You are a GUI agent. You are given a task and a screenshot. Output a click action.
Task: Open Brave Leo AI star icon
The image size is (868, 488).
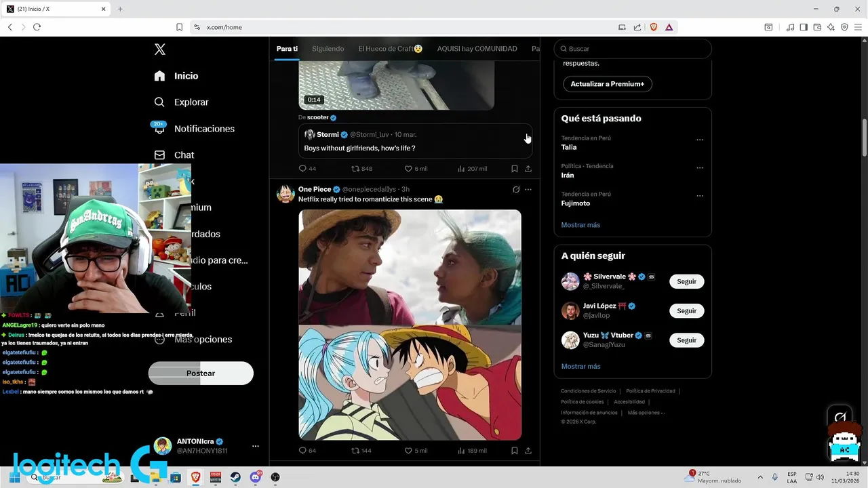pos(831,27)
